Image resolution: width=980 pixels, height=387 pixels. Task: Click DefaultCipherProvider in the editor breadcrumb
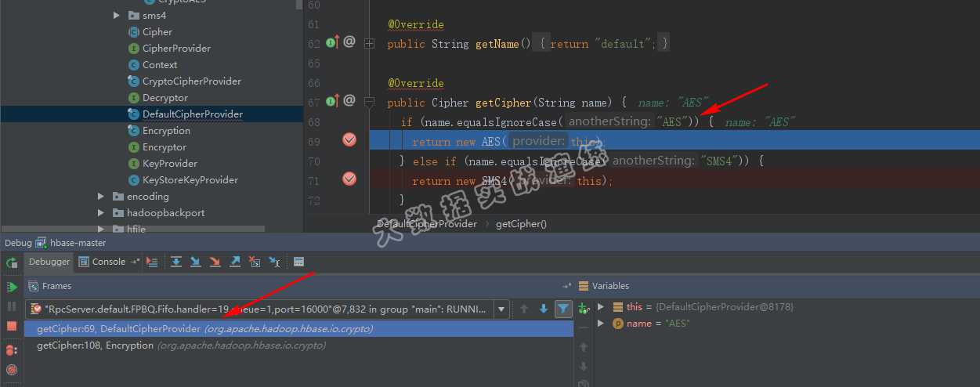[x=427, y=224]
